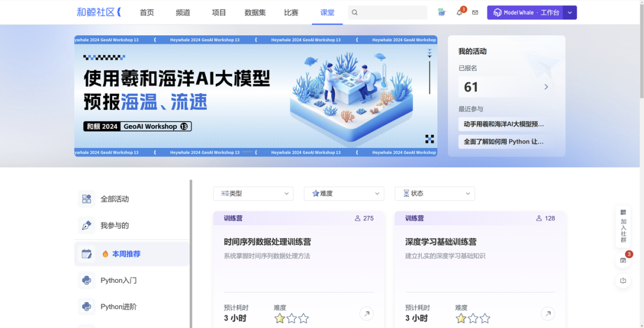Click the participant icon showing 275

tap(357, 218)
